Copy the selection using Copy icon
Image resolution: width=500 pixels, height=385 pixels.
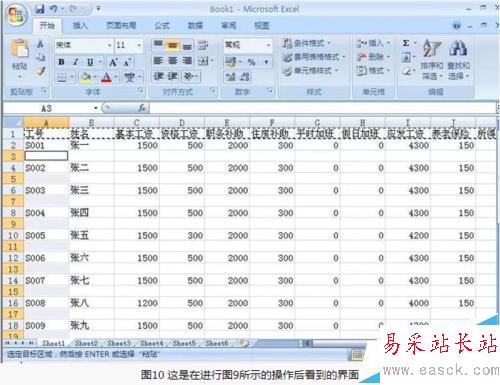pos(40,57)
